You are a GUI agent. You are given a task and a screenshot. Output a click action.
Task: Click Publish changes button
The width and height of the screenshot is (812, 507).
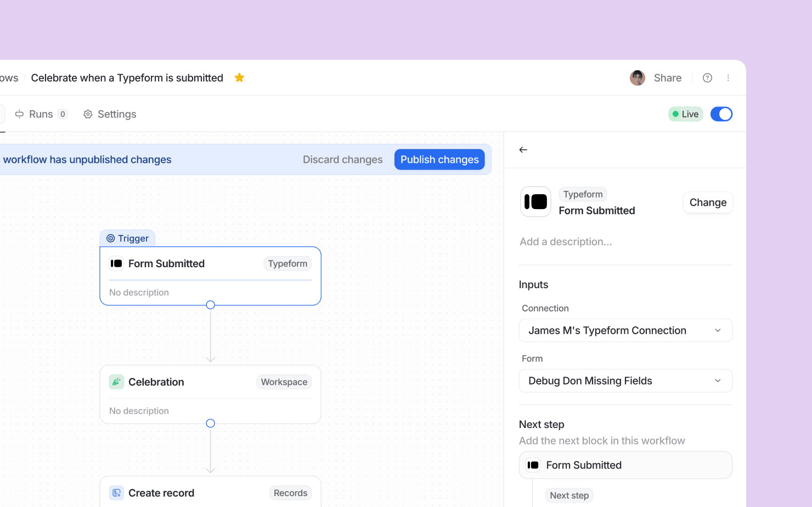point(439,160)
